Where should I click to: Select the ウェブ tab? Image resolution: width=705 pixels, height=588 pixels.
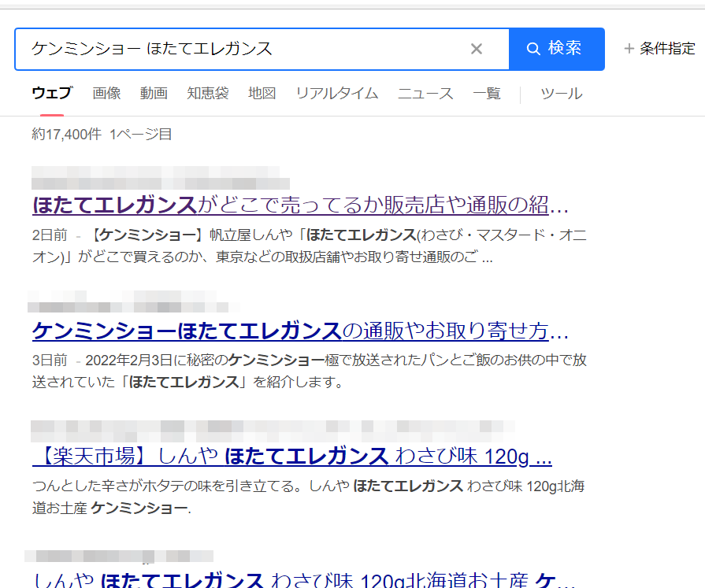pos(51,94)
